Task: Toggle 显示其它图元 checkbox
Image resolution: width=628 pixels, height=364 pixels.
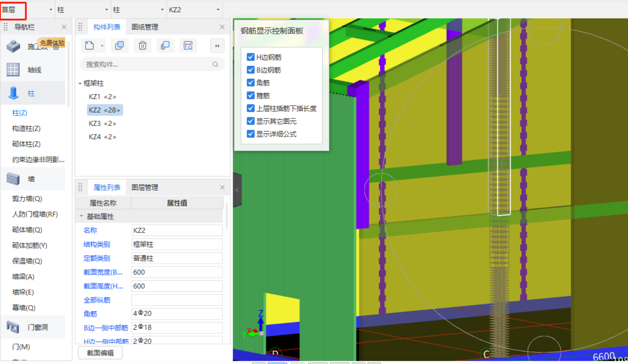Action: 250,121
